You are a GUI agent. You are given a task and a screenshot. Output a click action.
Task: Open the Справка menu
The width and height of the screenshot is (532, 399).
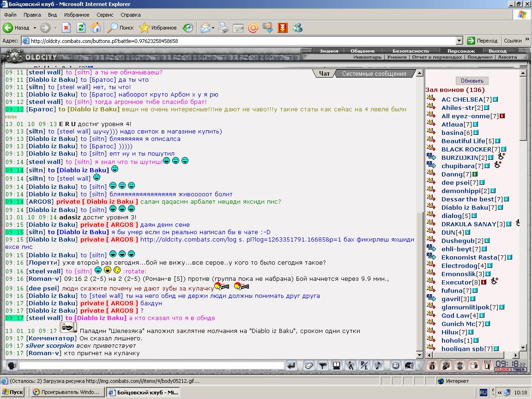coord(130,15)
